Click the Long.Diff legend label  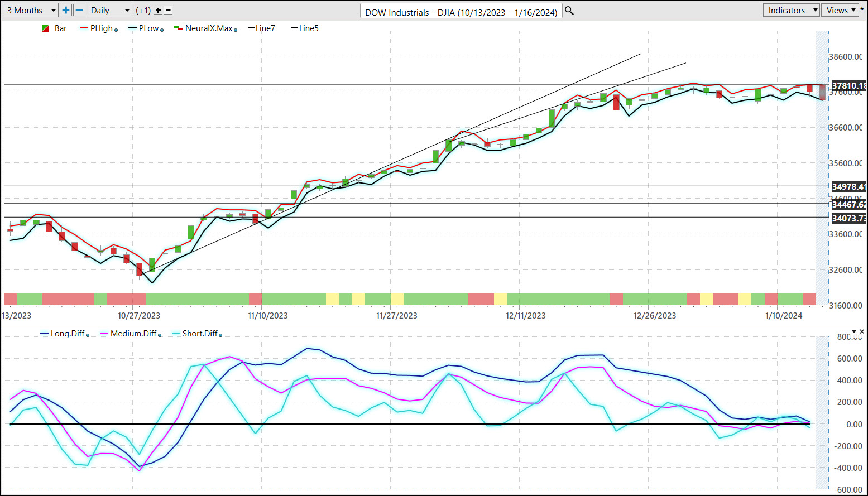[x=68, y=334]
